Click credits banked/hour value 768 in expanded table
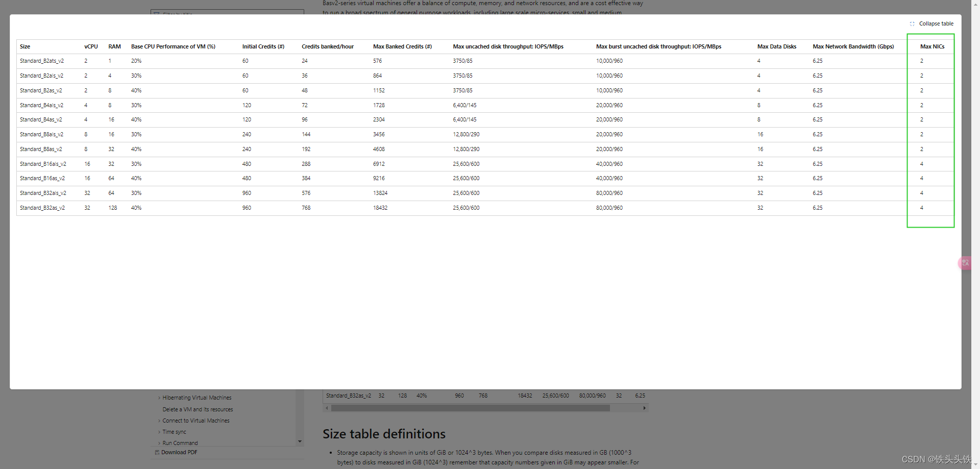The height and width of the screenshot is (469, 980). [x=306, y=208]
